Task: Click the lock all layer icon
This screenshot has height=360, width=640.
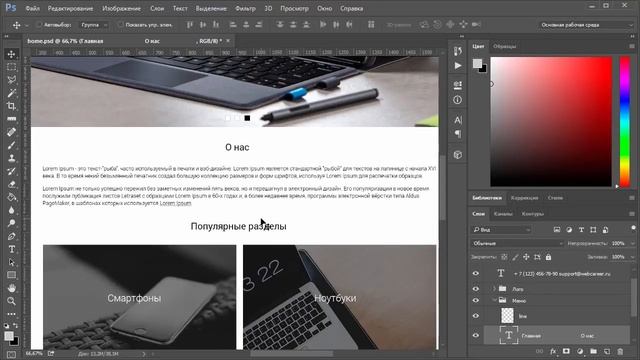Action: [548, 257]
